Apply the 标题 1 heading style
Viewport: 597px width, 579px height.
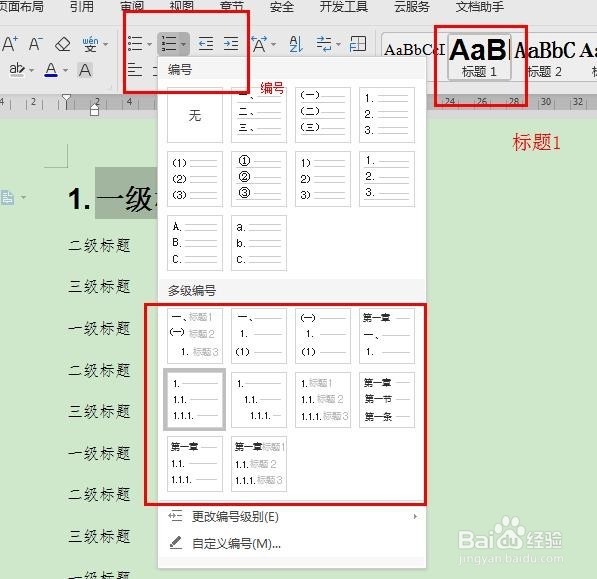[479, 57]
